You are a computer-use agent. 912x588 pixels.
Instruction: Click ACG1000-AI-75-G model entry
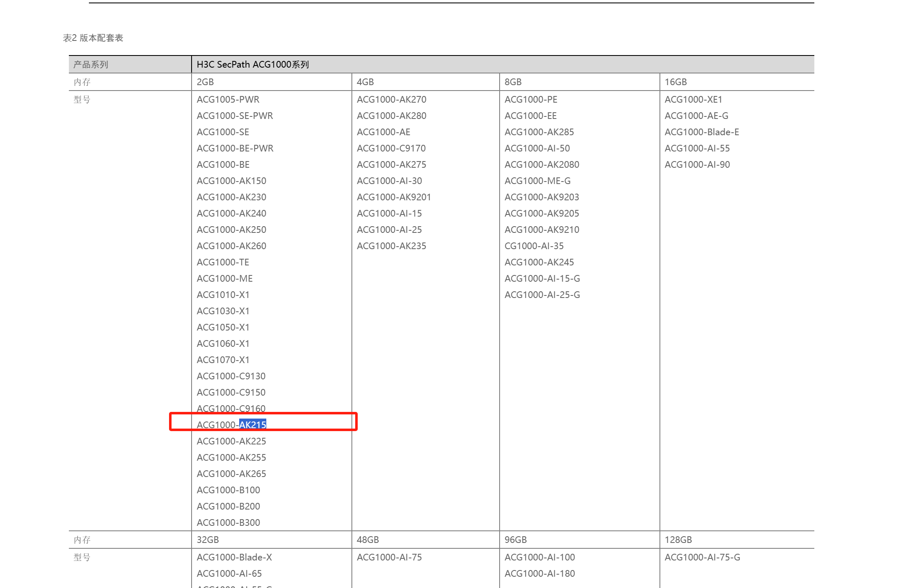click(x=702, y=557)
